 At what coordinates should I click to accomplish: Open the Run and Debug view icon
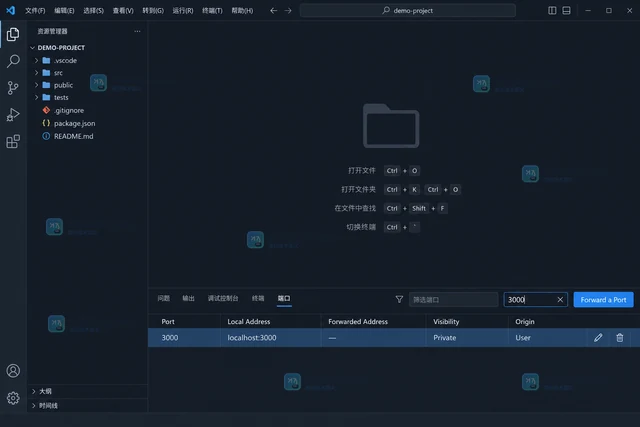click(x=13, y=115)
